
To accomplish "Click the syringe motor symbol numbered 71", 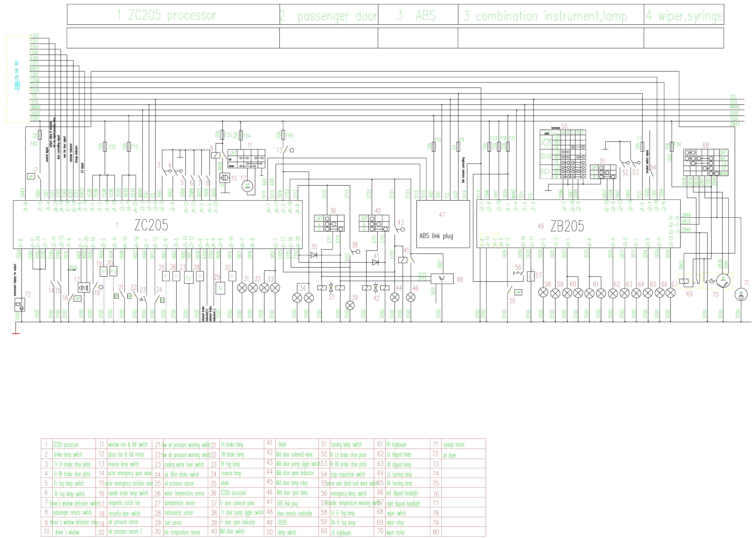I will click(x=741, y=295).
